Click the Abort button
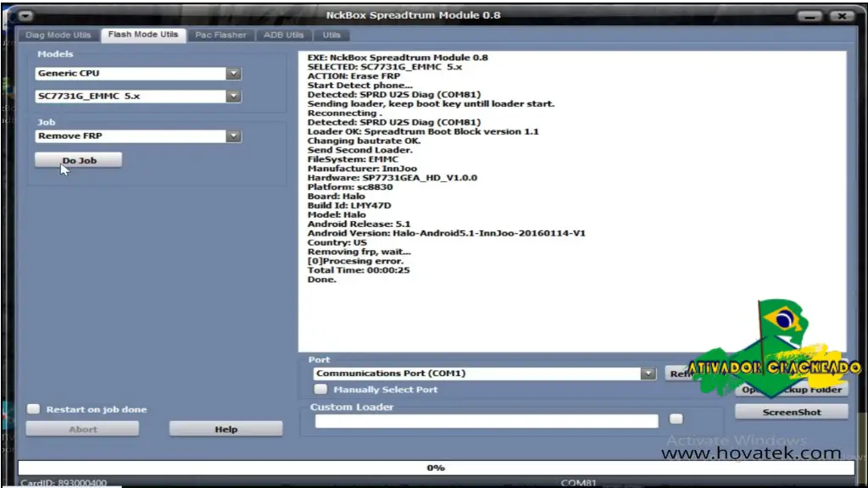 [82, 429]
